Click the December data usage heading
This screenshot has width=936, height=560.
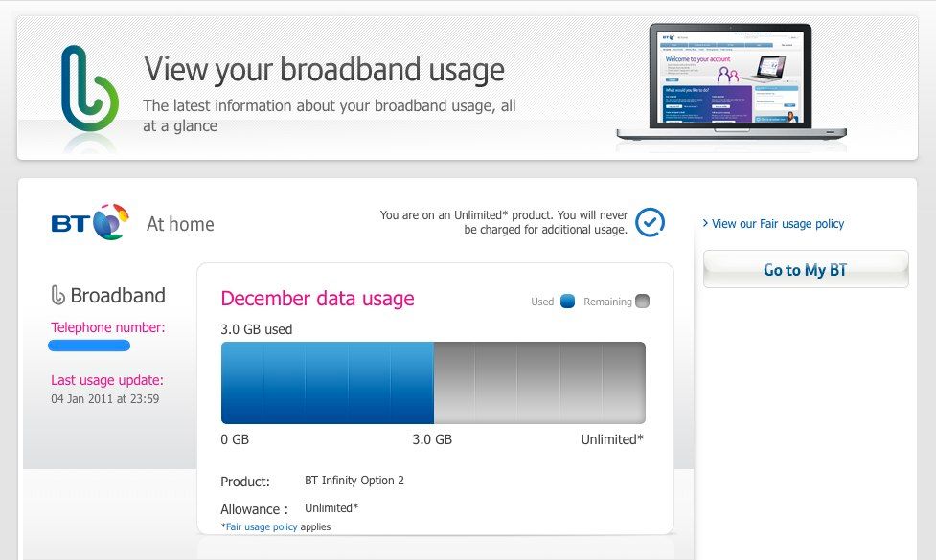click(317, 299)
